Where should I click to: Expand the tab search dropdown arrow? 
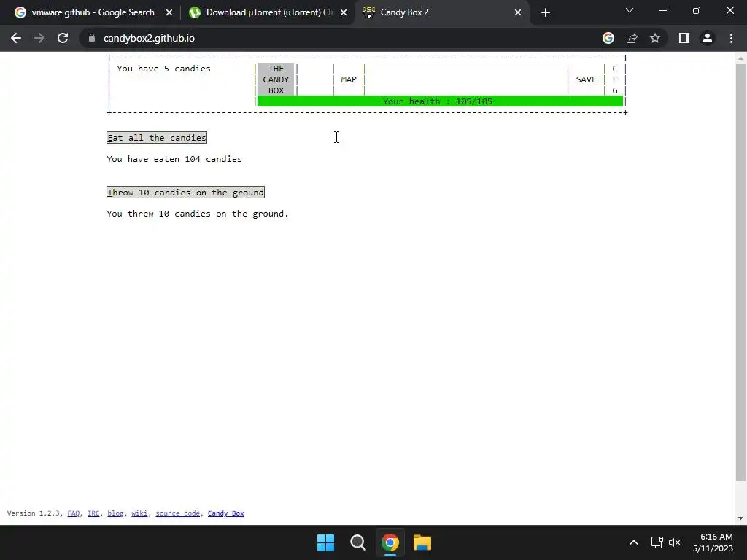point(630,10)
